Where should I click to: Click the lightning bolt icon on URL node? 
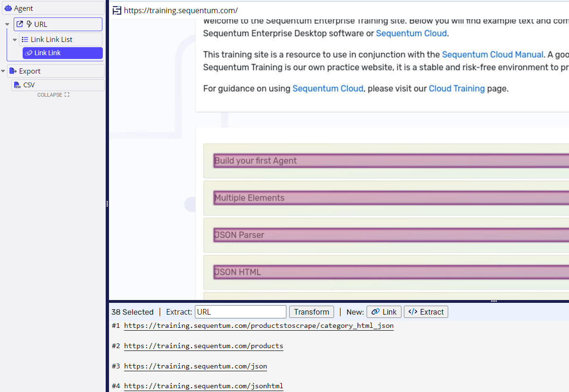(29, 24)
